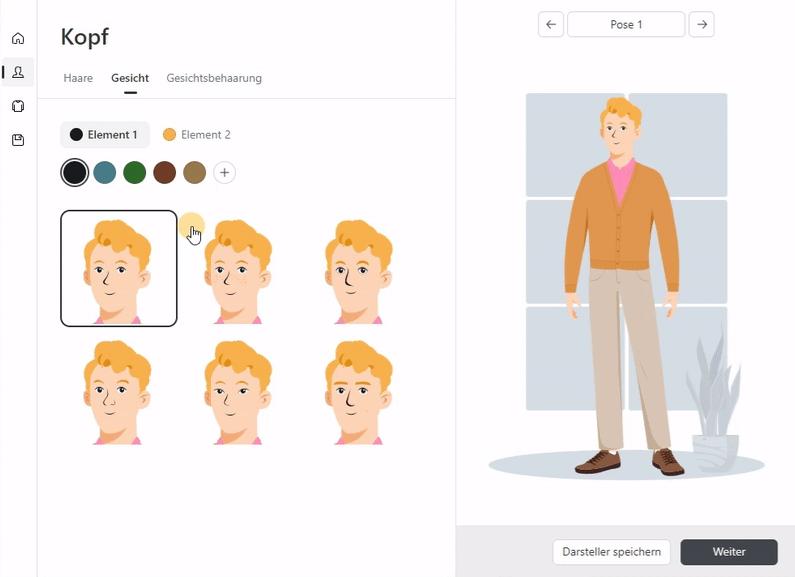Open the Pose 1 selector

coord(626,24)
